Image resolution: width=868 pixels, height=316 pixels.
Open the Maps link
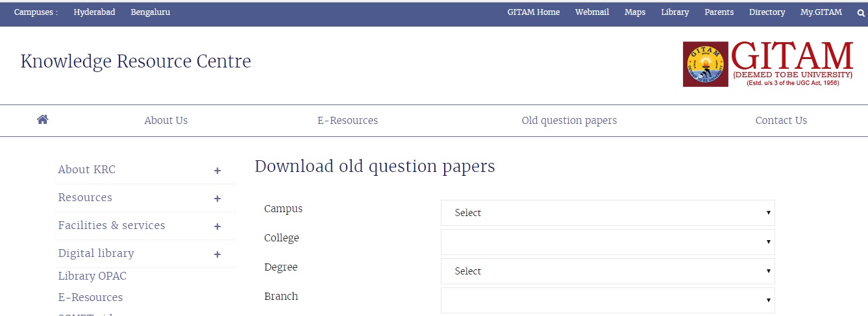[635, 12]
